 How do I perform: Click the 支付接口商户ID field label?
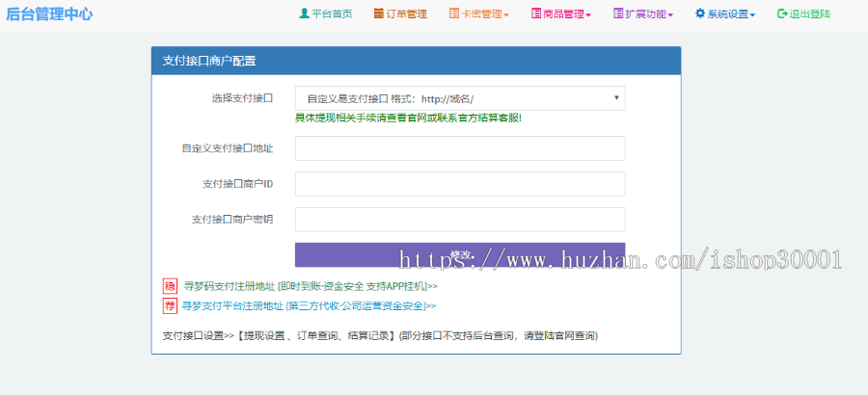click(237, 184)
